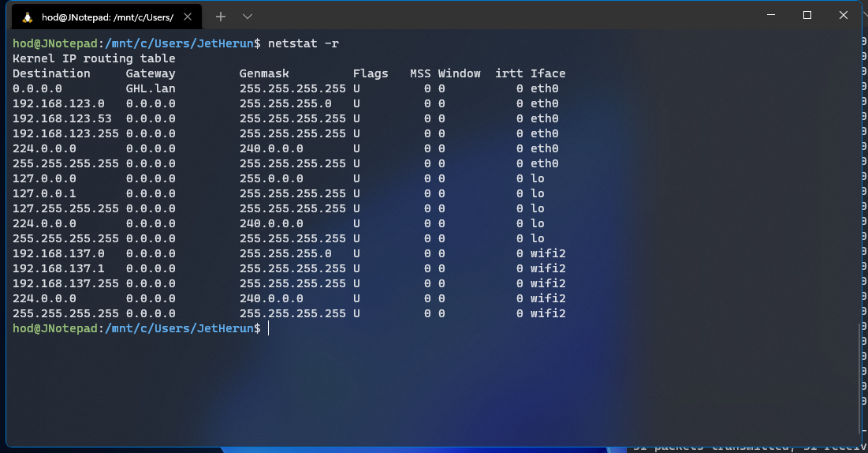Close the Windows Terminal window
This screenshot has height=453, width=868.
click(843, 15)
